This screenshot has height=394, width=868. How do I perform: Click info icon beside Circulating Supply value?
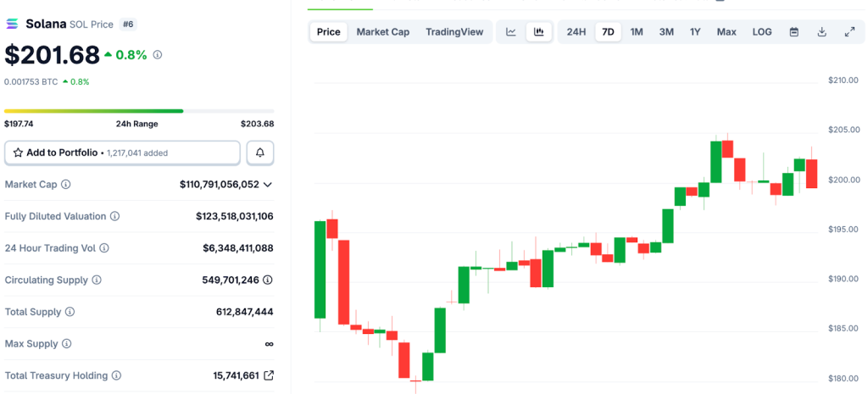coord(269,280)
